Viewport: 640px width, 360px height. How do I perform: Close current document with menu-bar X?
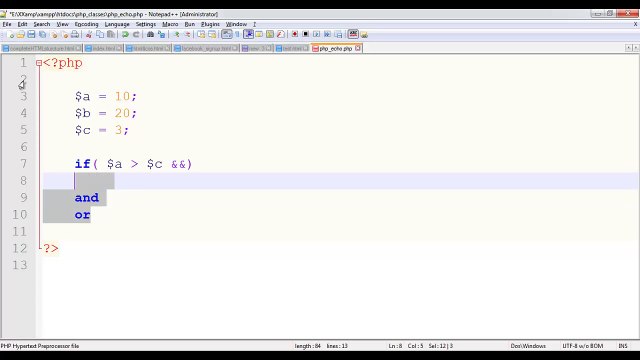635,24
